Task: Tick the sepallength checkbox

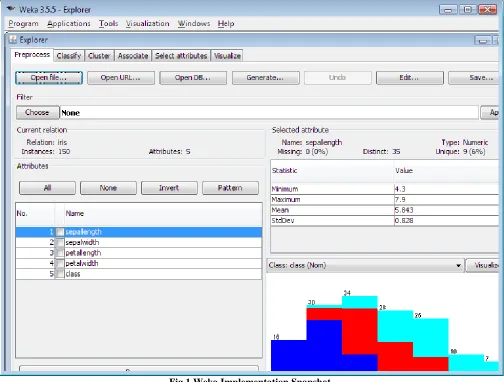Action: pyautogui.click(x=60, y=232)
